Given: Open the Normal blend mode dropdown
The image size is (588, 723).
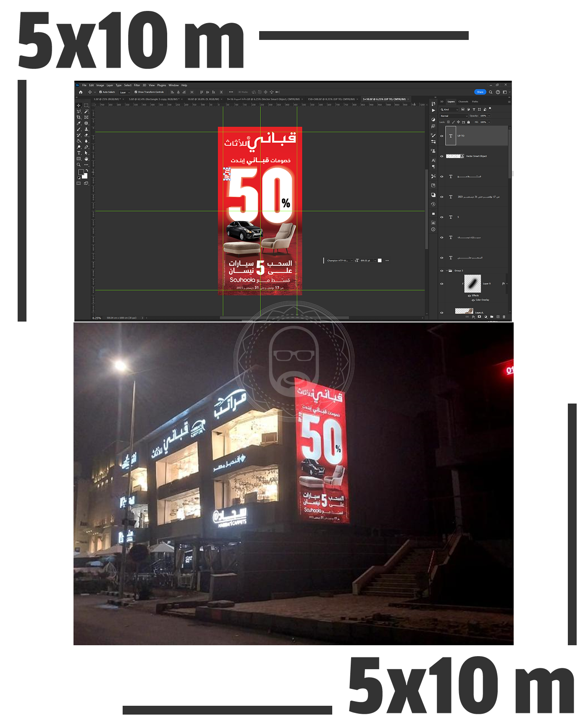Looking at the screenshot, I should point(454,116).
